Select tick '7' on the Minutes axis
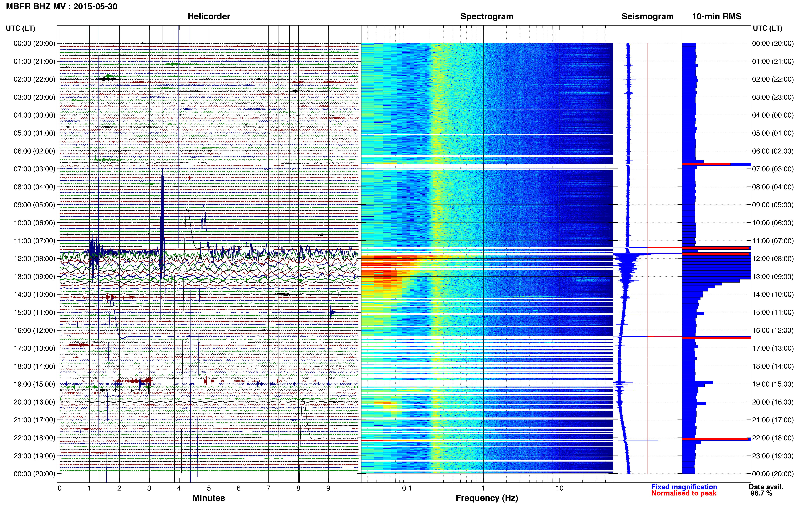The height and width of the screenshot is (508, 812). point(269,488)
